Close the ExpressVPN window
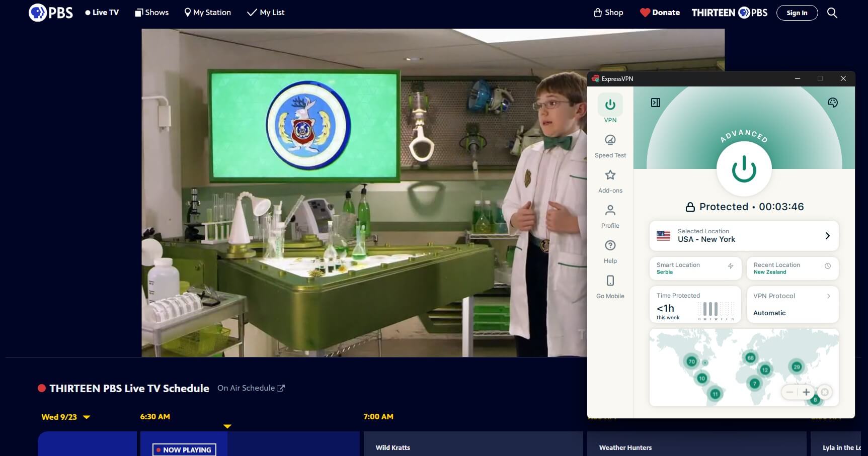868x456 pixels. (843, 78)
